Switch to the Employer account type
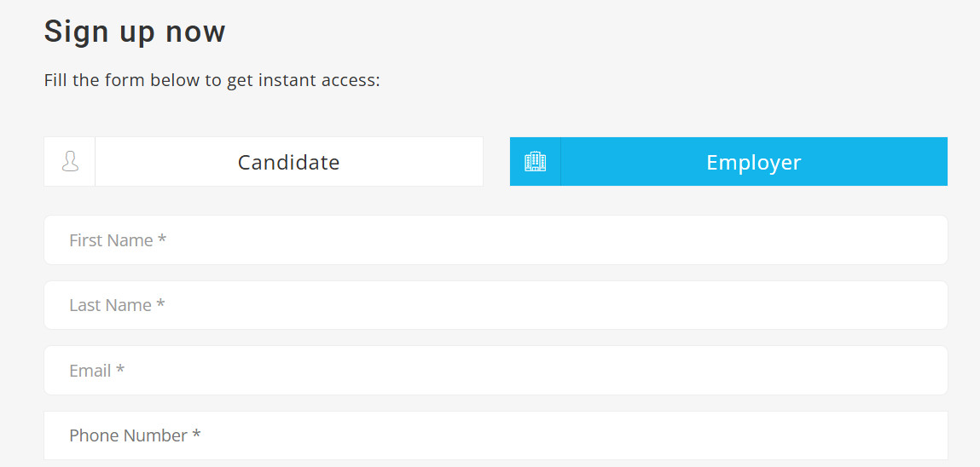Screen dimensions: 980x467 pos(728,162)
